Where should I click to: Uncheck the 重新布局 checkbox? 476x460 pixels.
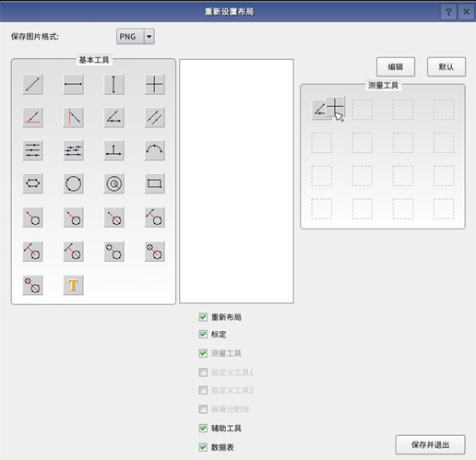203,317
